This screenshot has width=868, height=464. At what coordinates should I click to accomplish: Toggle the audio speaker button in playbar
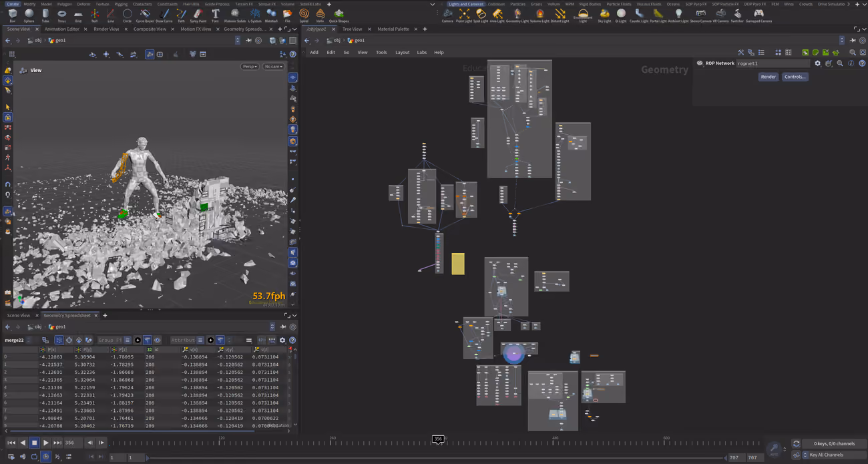(23, 457)
